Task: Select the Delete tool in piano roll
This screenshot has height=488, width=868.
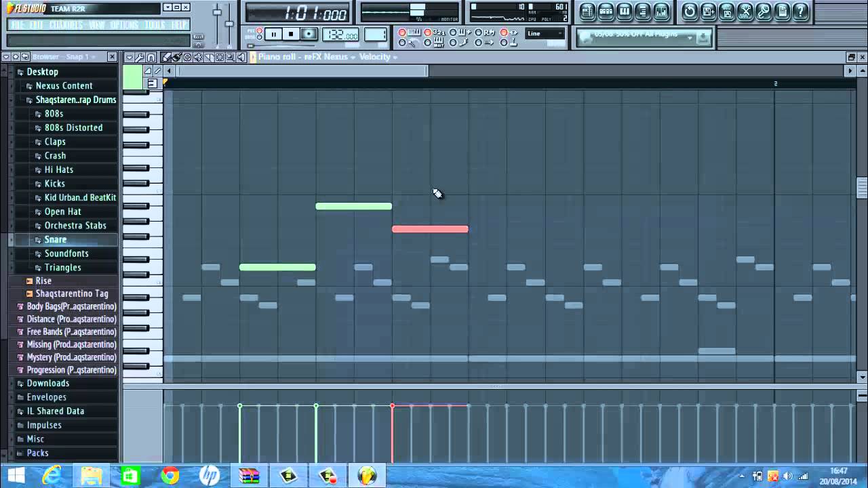Action: coord(187,57)
